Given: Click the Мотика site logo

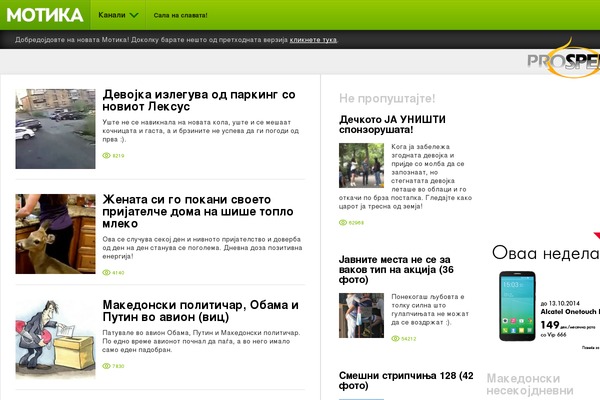Looking at the screenshot, I should point(42,16).
